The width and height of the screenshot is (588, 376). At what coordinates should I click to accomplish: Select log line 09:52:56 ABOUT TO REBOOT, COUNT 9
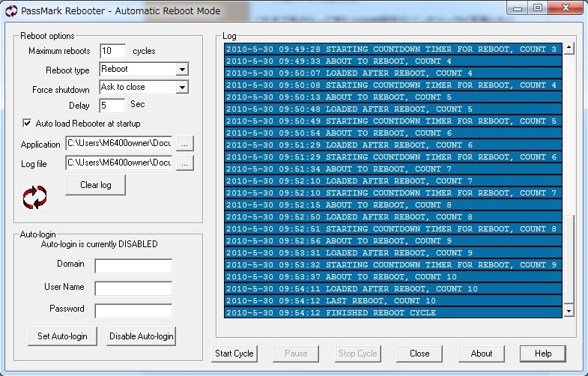point(393,240)
